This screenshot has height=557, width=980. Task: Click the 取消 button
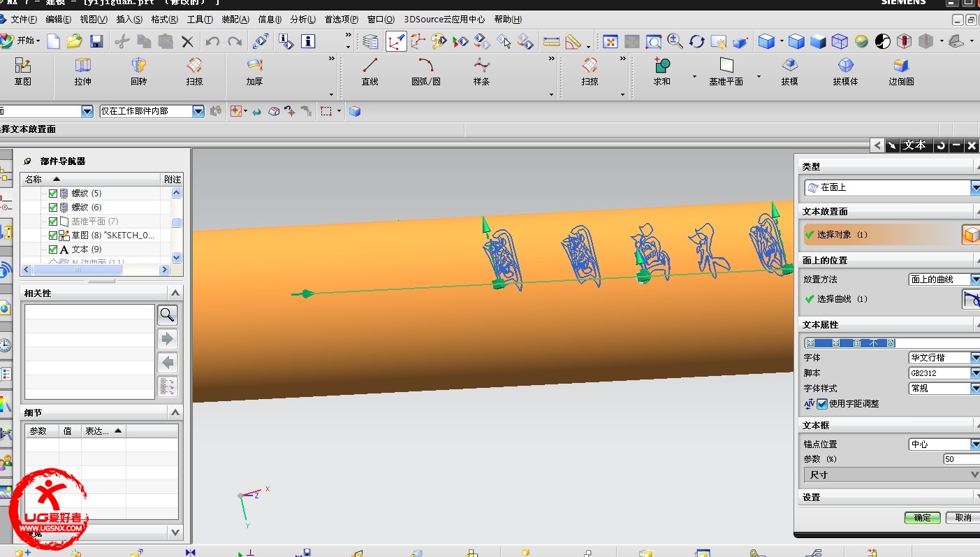[x=963, y=518]
